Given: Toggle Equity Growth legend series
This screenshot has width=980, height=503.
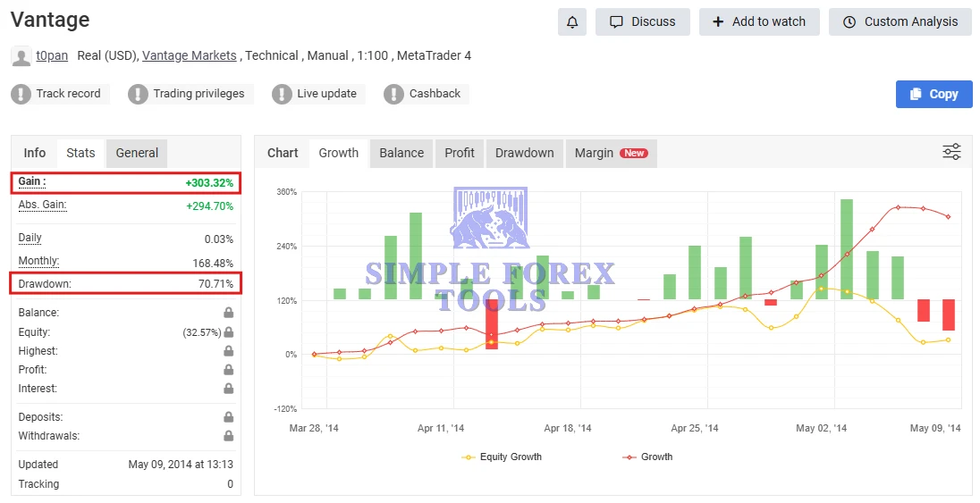Looking at the screenshot, I should pyautogui.click(x=502, y=457).
